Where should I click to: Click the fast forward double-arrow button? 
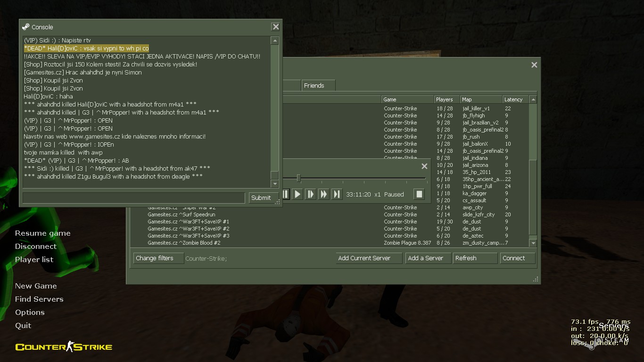point(323,194)
